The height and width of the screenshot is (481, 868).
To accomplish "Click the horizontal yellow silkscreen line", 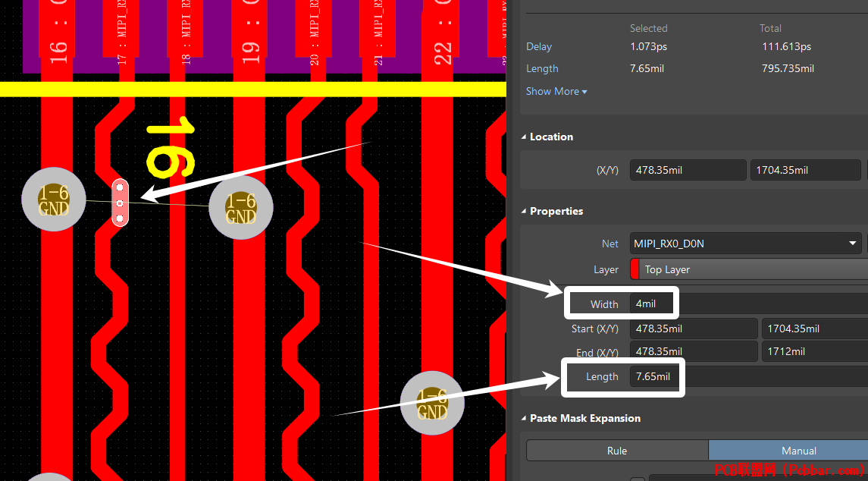I will click(x=253, y=90).
